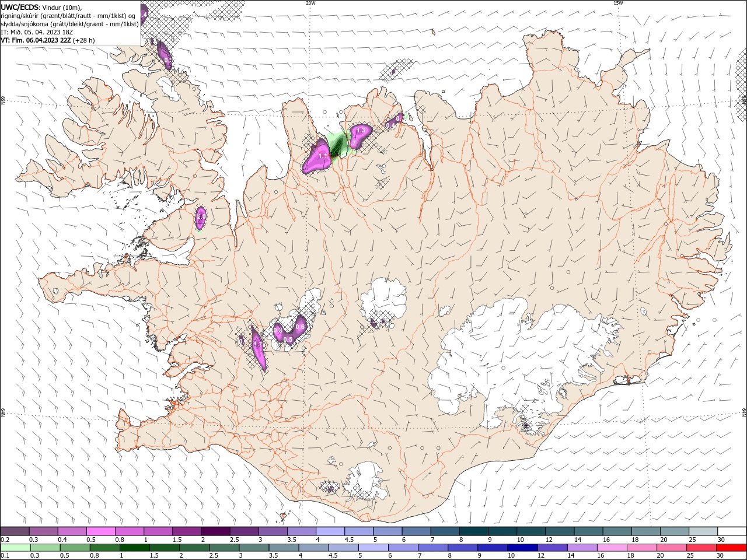The image size is (747, 560).
Task: Pick the deep blue 10 rain legend swatch
Action: coord(522,548)
